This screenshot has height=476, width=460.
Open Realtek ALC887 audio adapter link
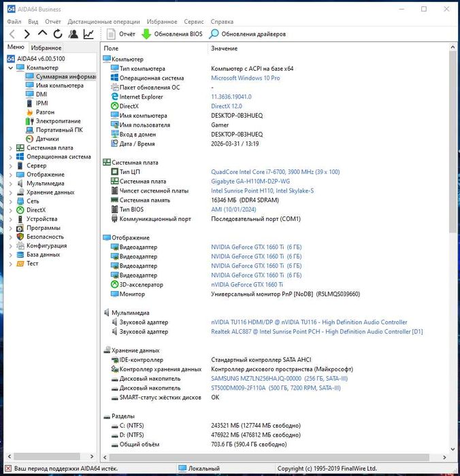(x=317, y=332)
